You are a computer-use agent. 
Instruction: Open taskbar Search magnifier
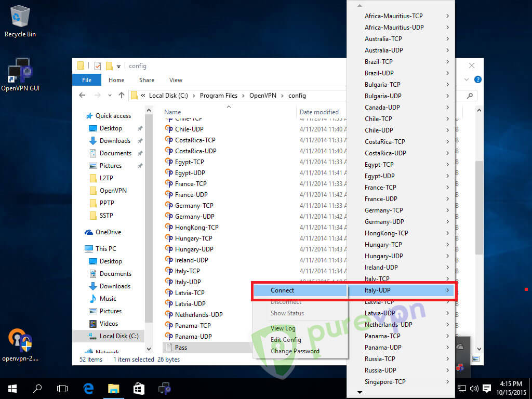(x=37, y=388)
